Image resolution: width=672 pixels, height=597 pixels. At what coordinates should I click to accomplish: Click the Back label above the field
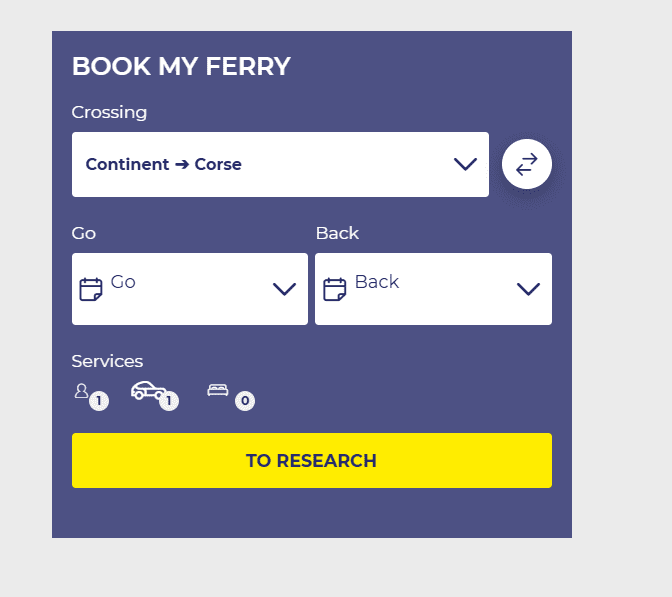click(337, 233)
